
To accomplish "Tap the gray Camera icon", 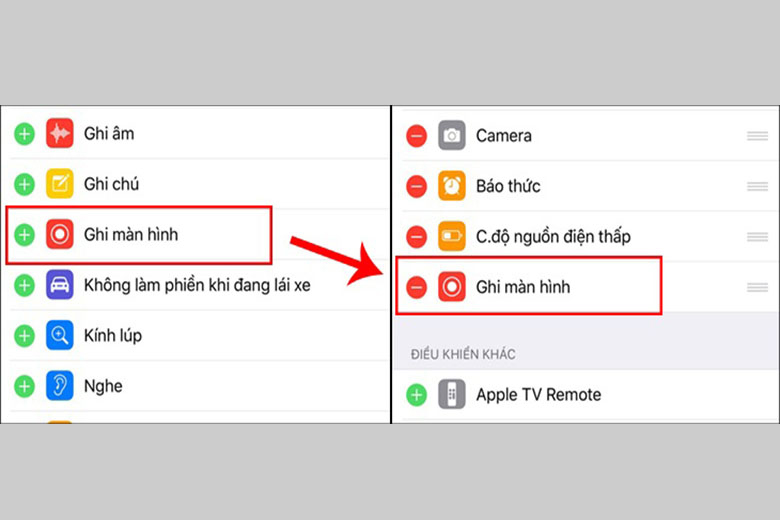I will point(452,135).
